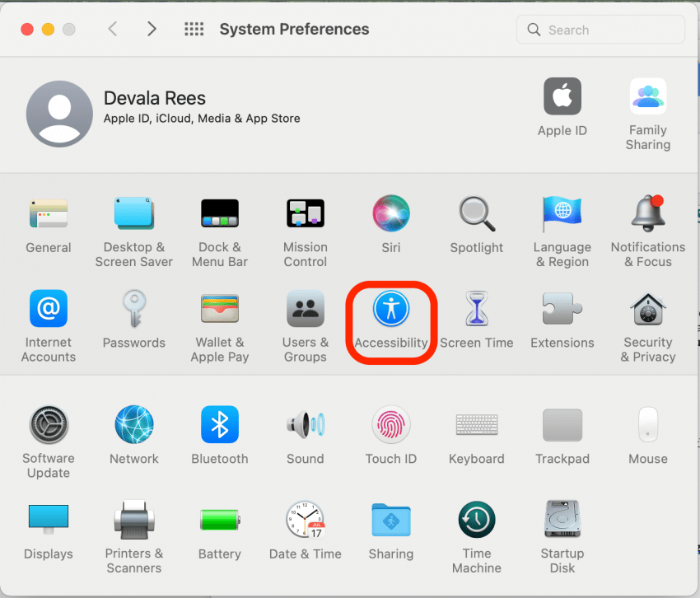Click the user profile avatar picture
This screenshot has height=598, width=700.
coord(59,114)
